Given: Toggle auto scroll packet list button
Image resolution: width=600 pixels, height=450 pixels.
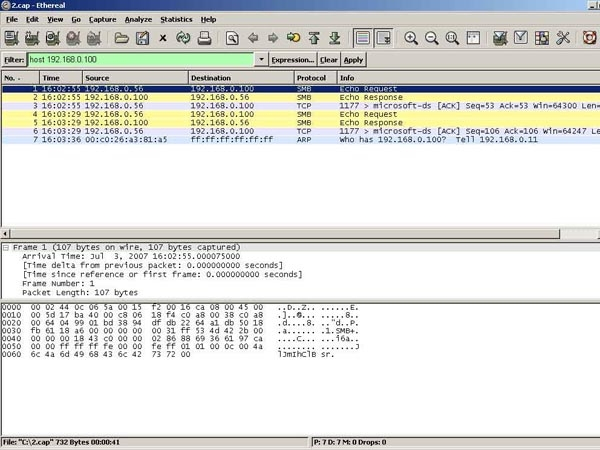Looking at the screenshot, I should tap(383, 39).
